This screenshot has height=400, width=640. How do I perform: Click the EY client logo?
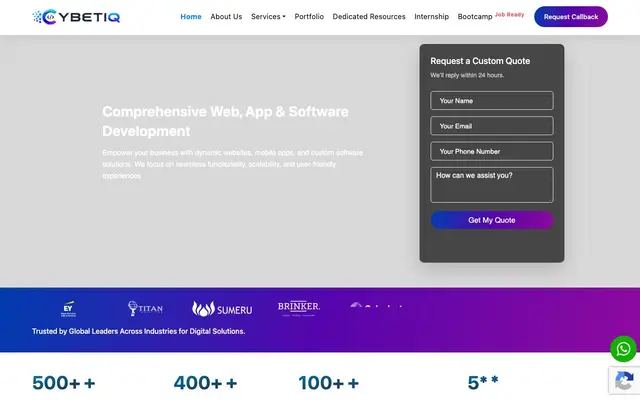click(68, 309)
